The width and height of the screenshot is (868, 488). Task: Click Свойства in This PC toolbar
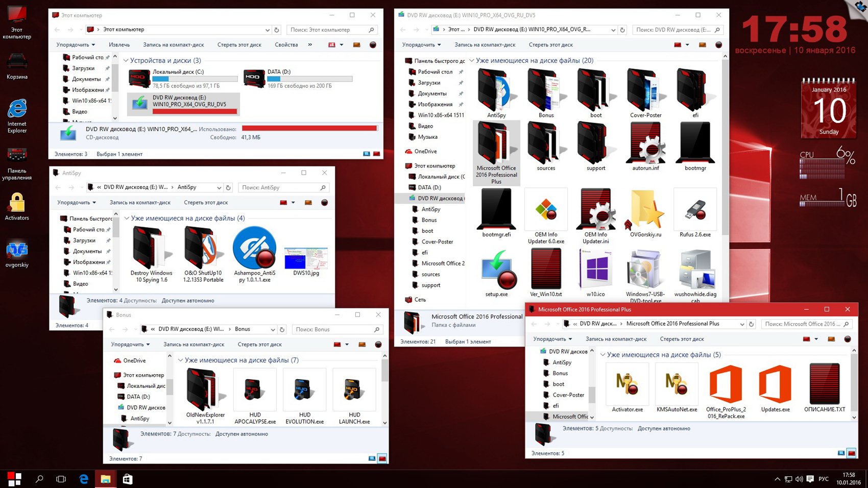point(286,45)
